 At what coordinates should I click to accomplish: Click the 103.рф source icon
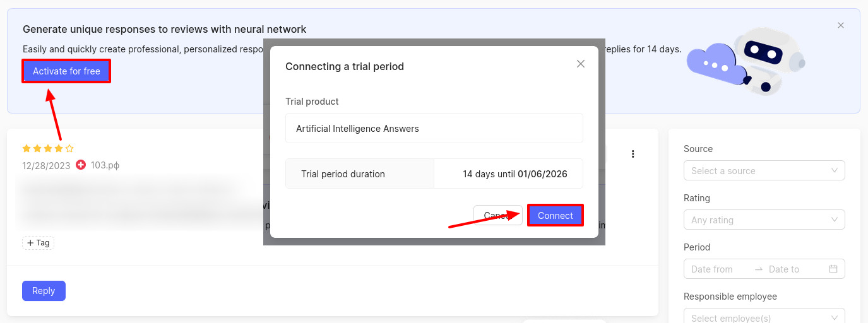click(x=81, y=165)
